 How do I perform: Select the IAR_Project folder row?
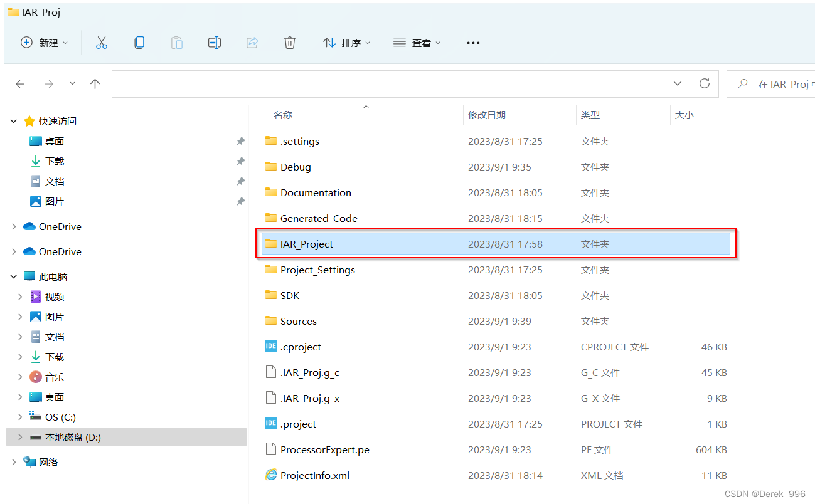pos(496,244)
